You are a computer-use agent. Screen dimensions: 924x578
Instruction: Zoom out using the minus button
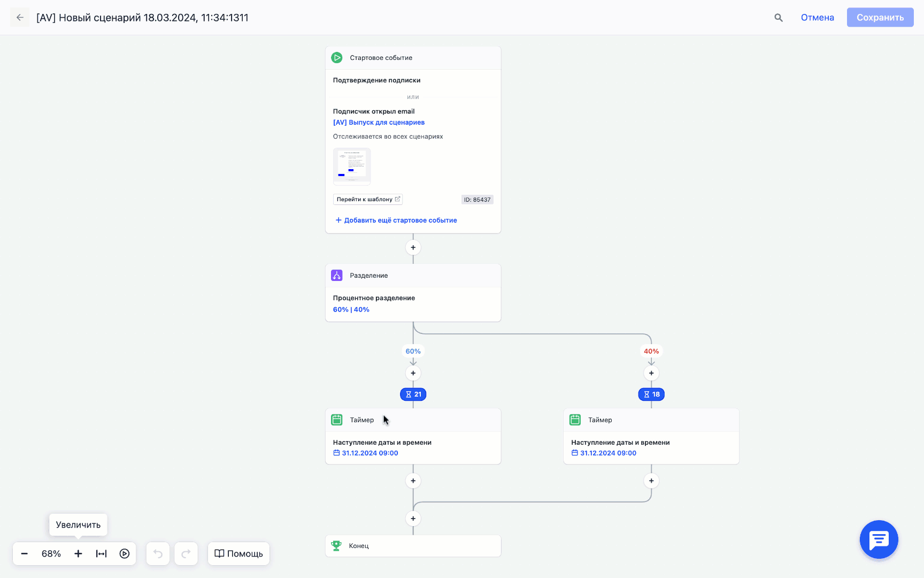[25, 553]
